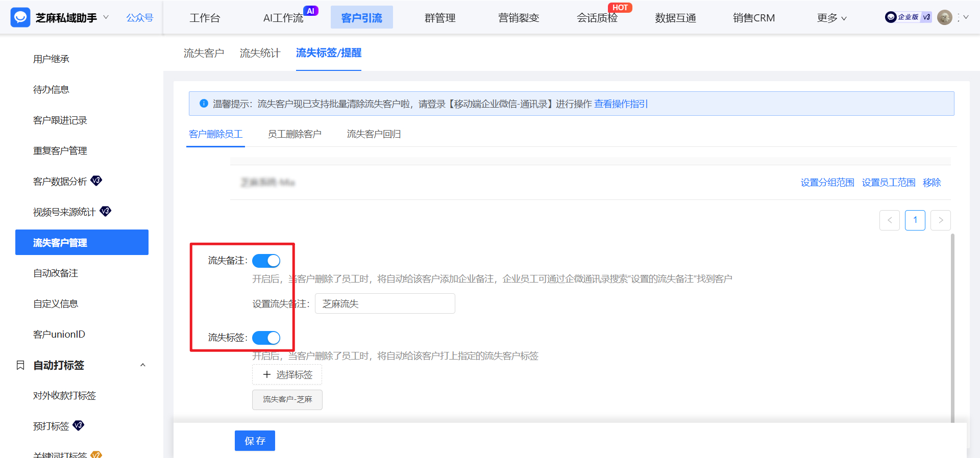The width and height of the screenshot is (980, 458).
Task: Click 设置员工范围 link
Action: 889,183
